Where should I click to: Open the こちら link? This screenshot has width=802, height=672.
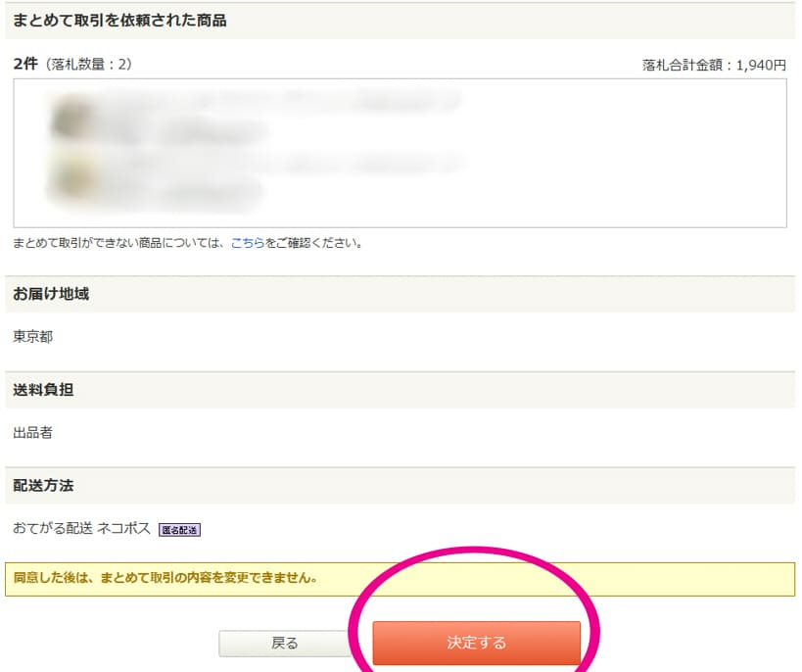pyautogui.click(x=247, y=243)
